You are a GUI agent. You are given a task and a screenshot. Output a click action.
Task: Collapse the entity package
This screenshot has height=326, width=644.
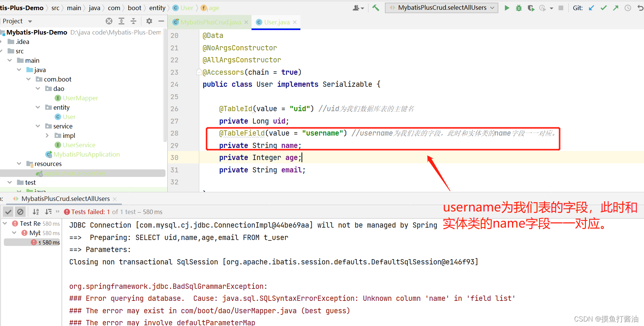tap(38, 107)
